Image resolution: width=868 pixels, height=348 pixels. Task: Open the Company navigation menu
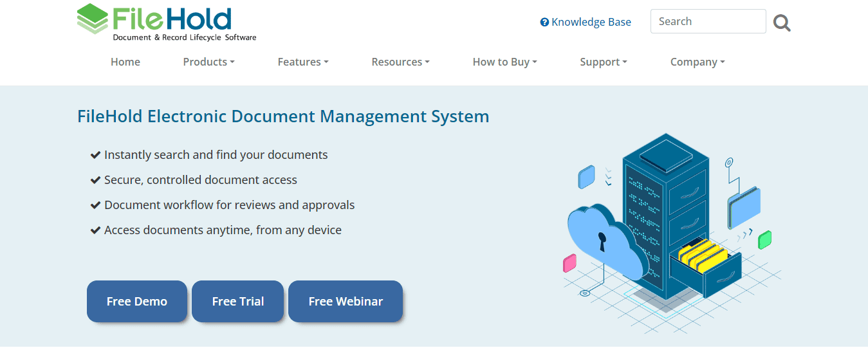click(x=697, y=62)
